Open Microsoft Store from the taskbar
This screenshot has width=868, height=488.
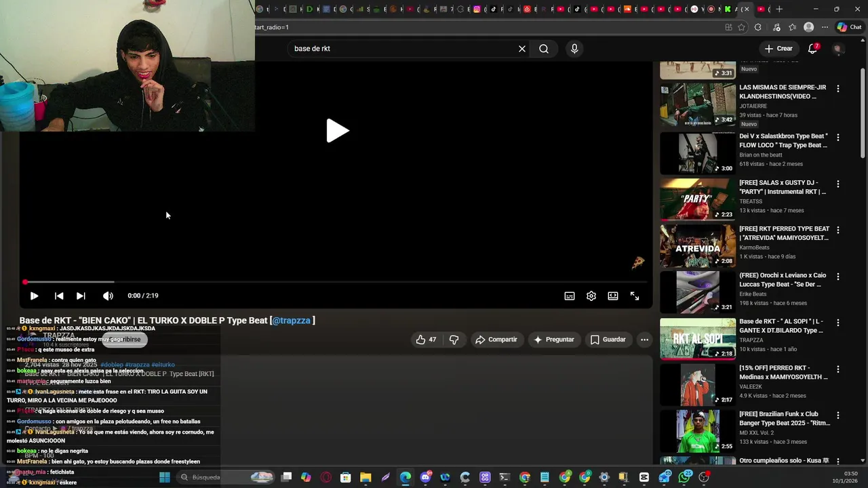pyautogui.click(x=346, y=477)
